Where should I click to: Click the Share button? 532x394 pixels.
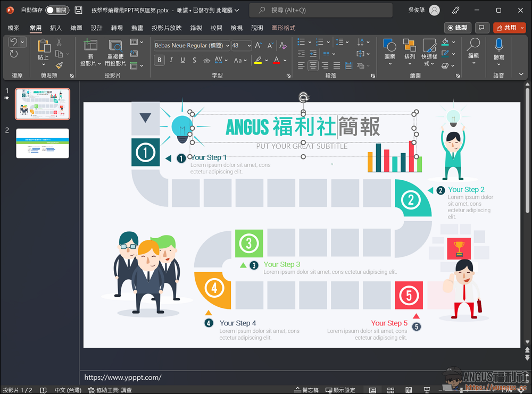506,28
